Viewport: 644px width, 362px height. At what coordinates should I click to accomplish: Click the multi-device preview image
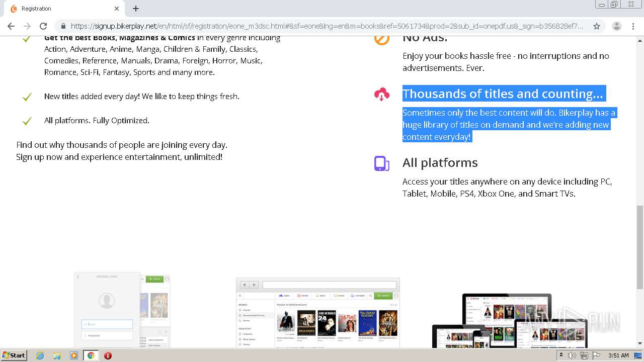(x=509, y=320)
